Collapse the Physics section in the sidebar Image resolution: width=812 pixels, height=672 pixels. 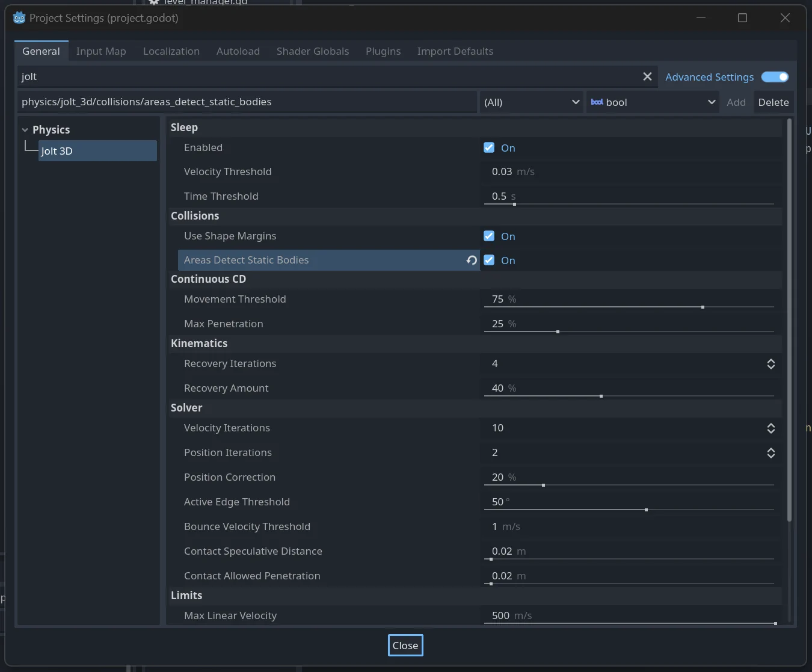(x=25, y=129)
